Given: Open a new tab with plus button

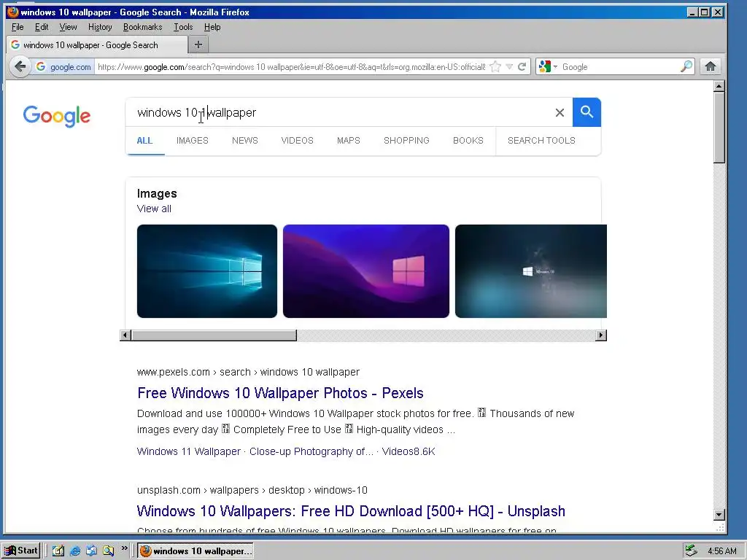Looking at the screenshot, I should pos(198,44).
